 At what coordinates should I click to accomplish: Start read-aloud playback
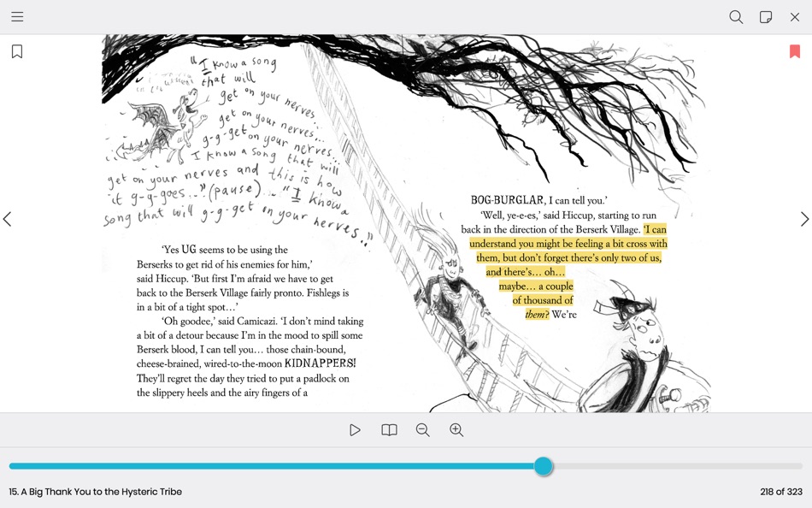(x=355, y=429)
